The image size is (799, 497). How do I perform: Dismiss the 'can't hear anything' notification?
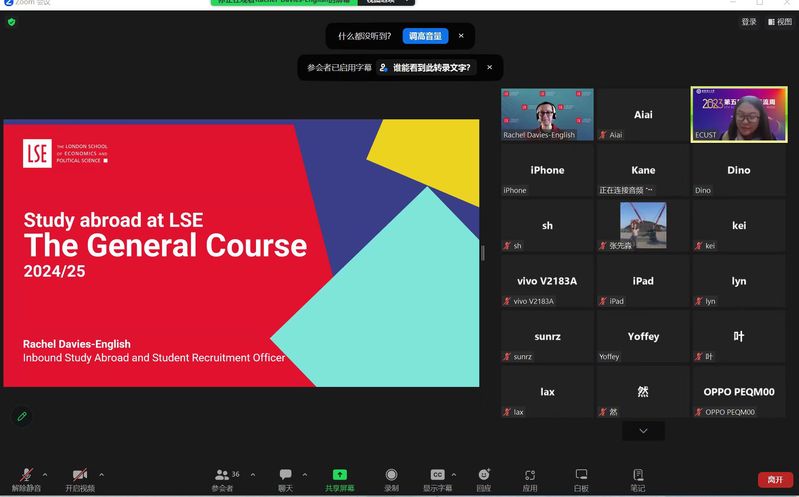coord(461,36)
